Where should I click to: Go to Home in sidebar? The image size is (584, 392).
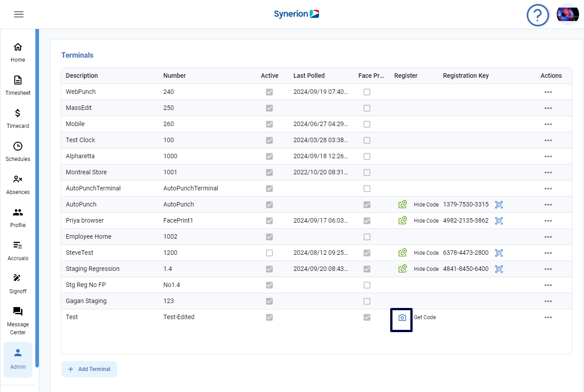pyautogui.click(x=18, y=52)
